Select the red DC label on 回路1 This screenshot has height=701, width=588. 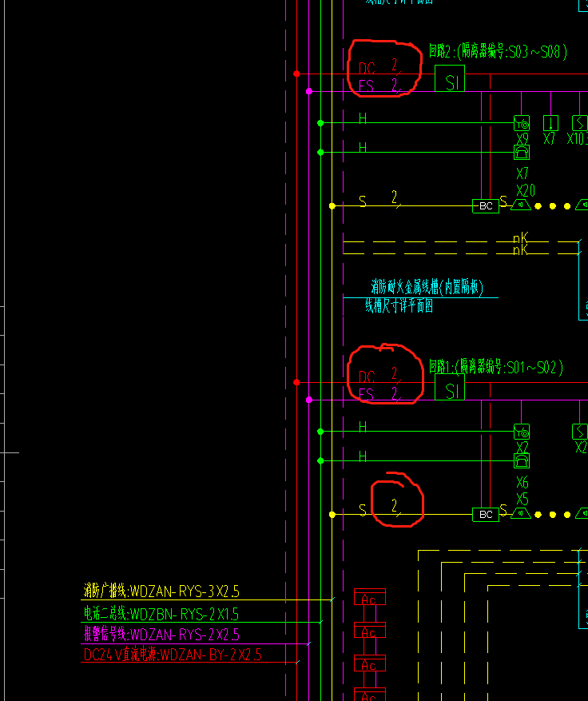click(x=367, y=376)
